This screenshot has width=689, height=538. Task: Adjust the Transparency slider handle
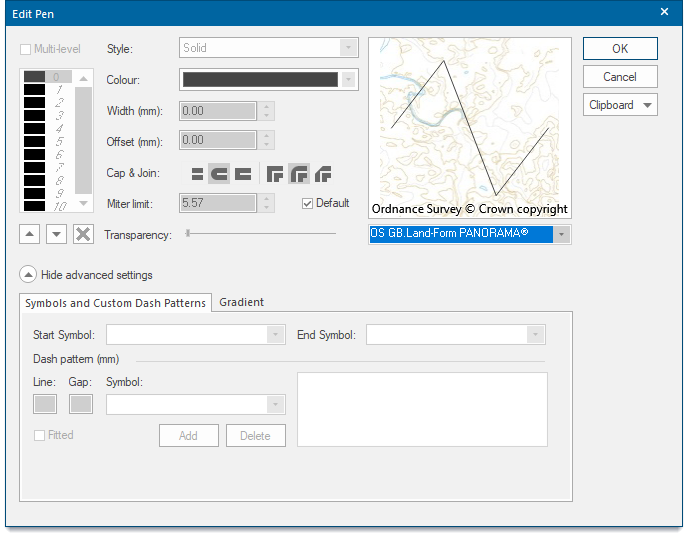(x=188, y=233)
